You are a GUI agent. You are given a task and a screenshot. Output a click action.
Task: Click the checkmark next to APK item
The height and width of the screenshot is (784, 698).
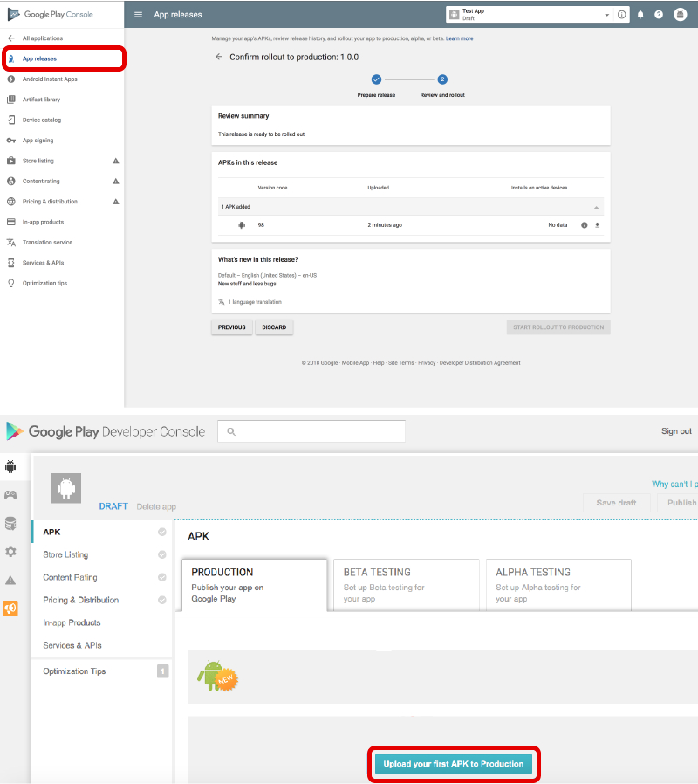tap(162, 532)
